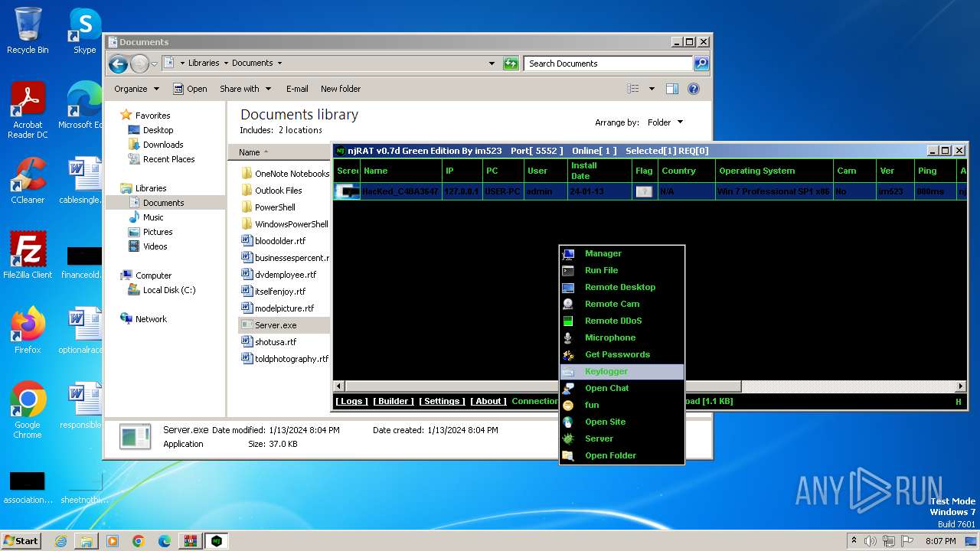Click the Remote DDoS green icon
980x551 pixels.
[568, 321]
